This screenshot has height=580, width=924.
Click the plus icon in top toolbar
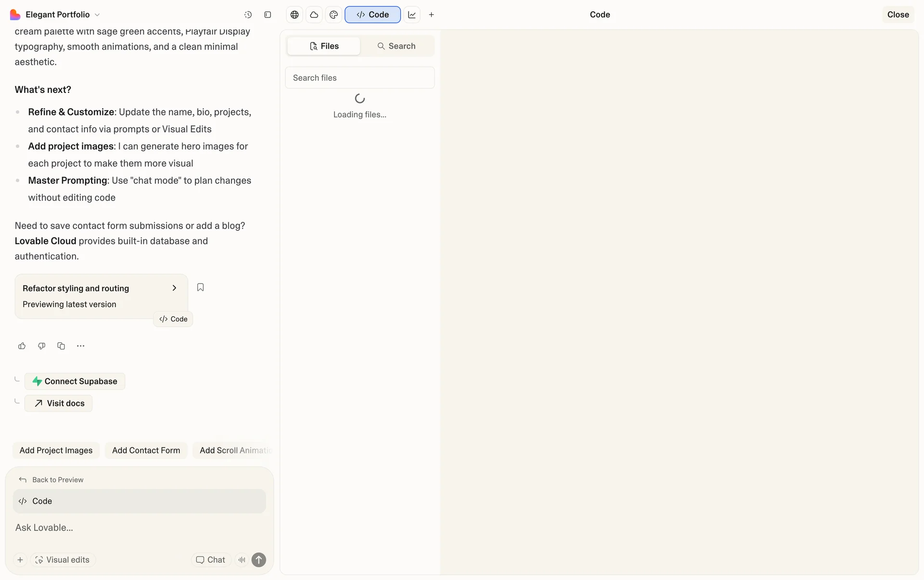pos(431,15)
